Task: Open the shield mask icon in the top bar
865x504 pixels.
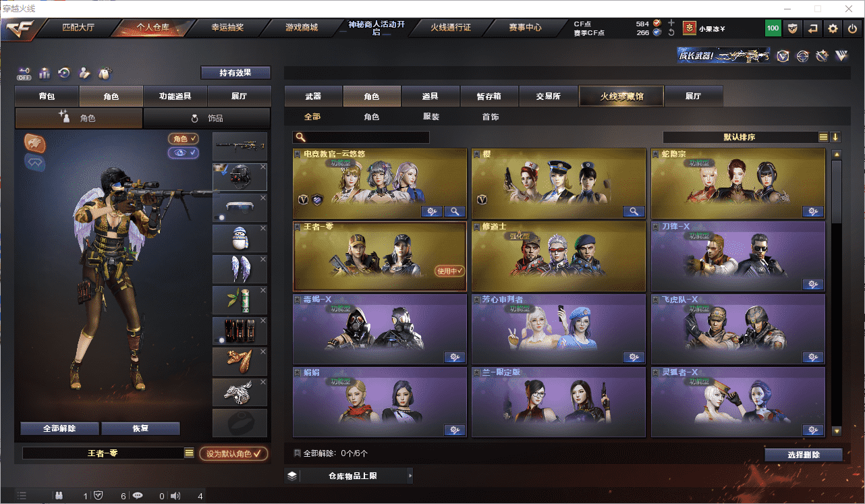Action: tap(793, 28)
